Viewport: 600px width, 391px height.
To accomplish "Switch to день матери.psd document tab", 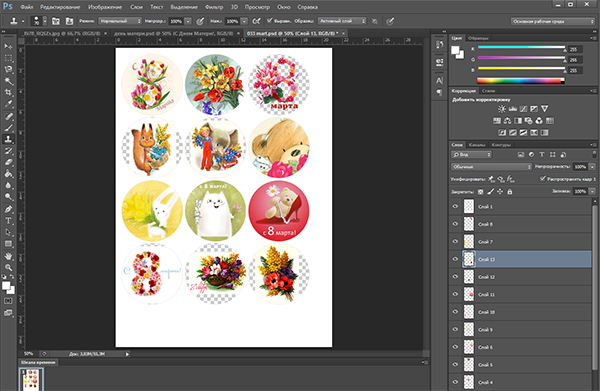I will (173, 33).
